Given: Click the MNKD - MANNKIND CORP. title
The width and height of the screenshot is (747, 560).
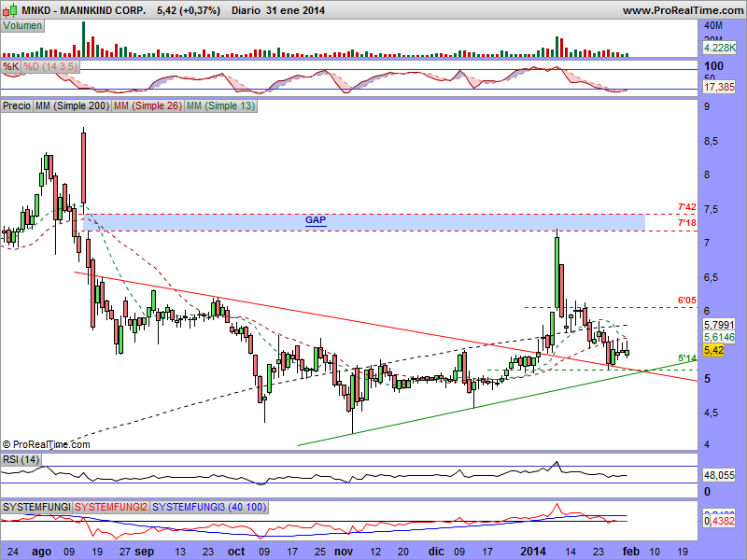Looking at the screenshot, I should (84, 10).
